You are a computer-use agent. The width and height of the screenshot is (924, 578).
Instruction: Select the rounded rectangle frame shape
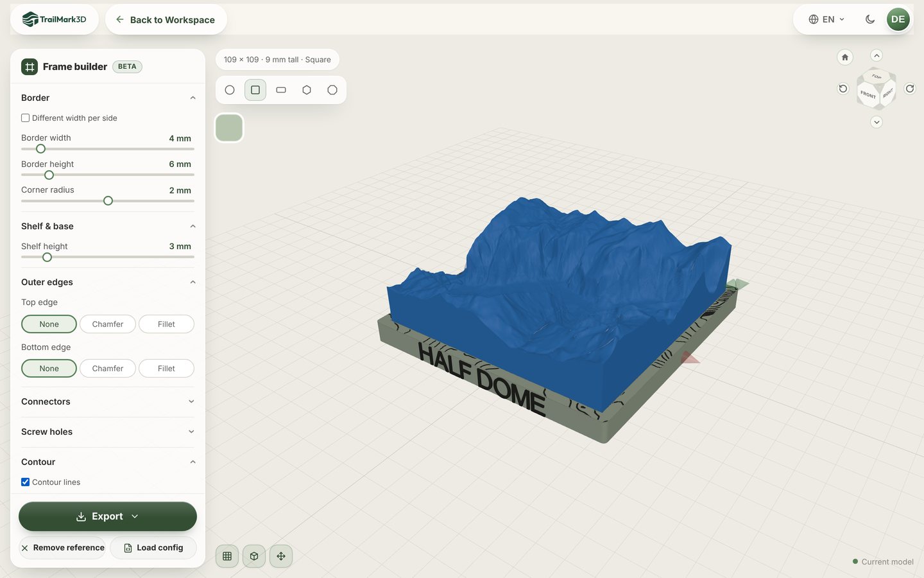pyautogui.click(x=281, y=90)
